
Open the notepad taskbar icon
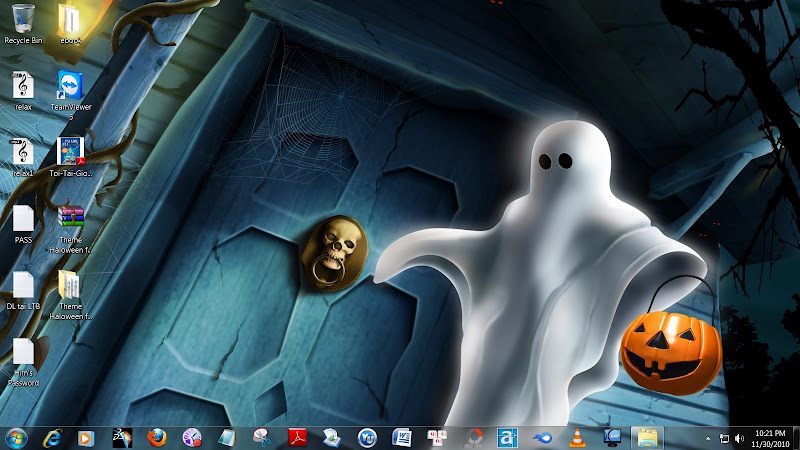(227, 438)
